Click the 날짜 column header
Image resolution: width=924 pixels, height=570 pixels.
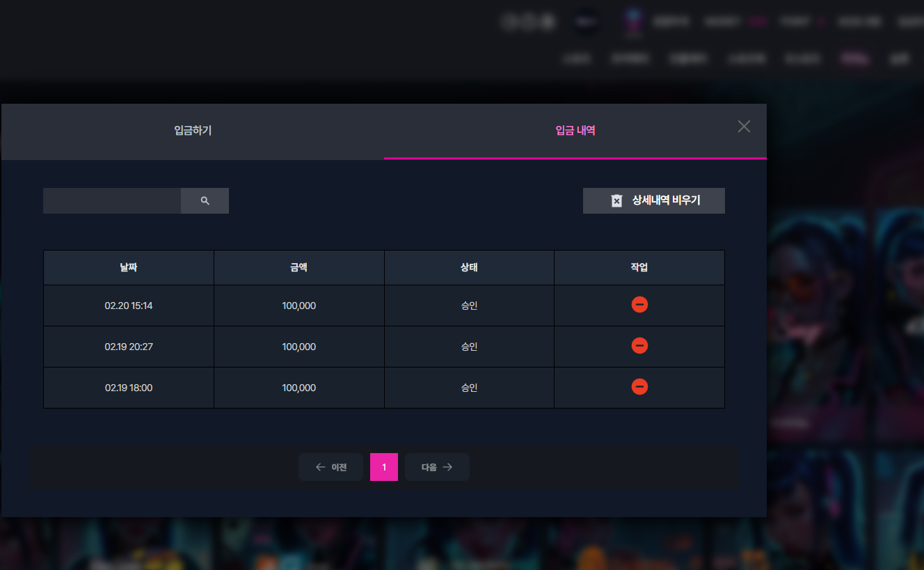coord(129,267)
